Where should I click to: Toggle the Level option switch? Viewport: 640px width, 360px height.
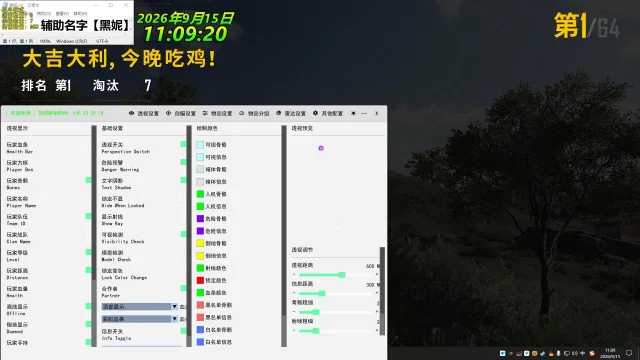(x=88, y=252)
